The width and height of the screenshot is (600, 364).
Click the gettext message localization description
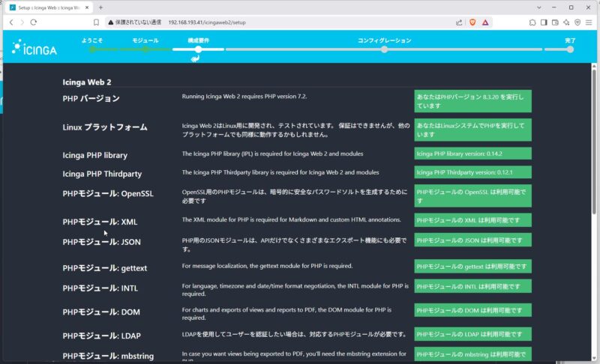267,266
